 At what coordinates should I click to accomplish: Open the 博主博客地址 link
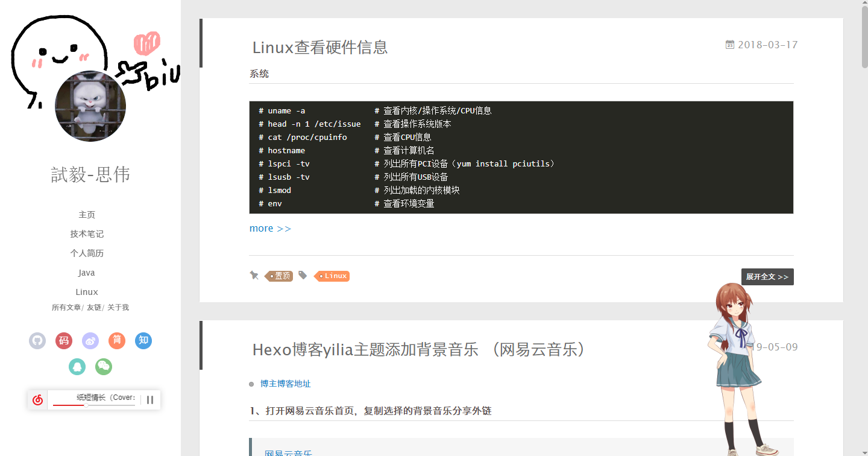(x=286, y=384)
